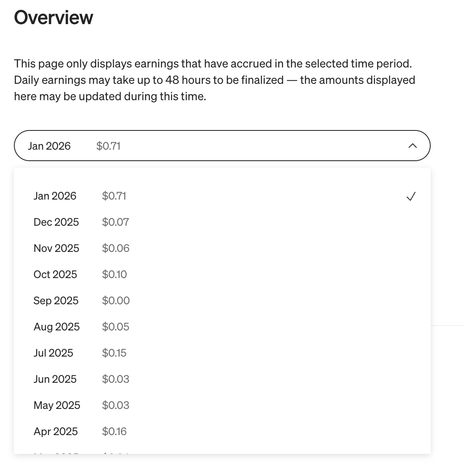Select Aug 2025 month entry
This screenshot has height=476, width=465.
tap(56, 327)
